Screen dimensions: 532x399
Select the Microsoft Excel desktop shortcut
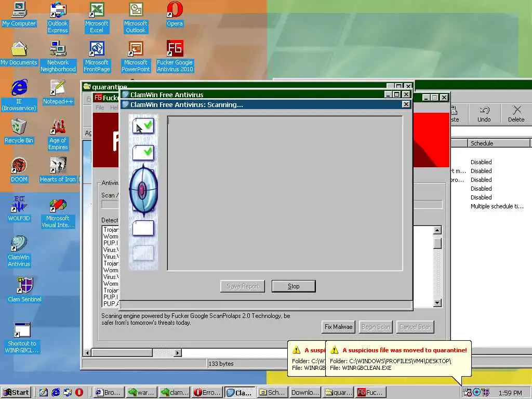tap(97, 18)
